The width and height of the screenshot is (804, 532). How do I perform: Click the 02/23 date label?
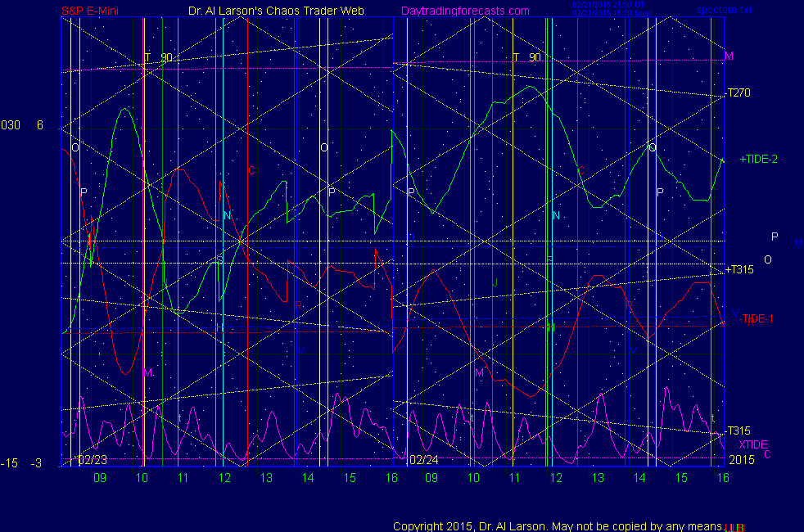(93, 460)
